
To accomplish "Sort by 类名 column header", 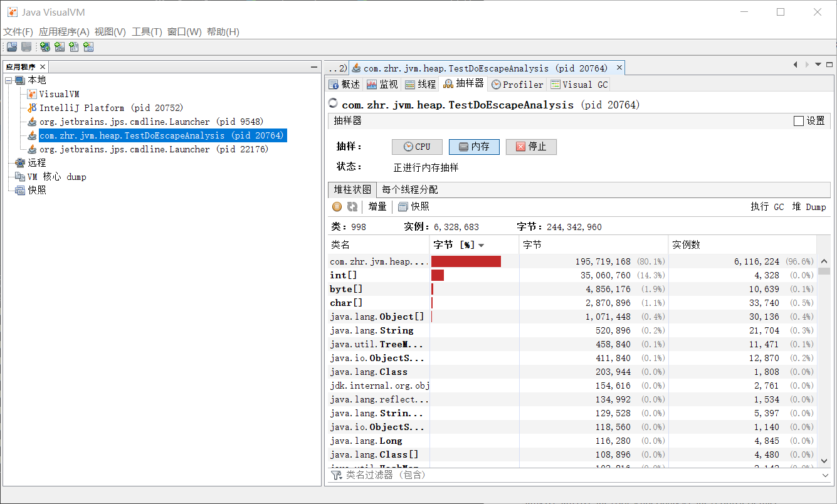I will tap(378, 245).
